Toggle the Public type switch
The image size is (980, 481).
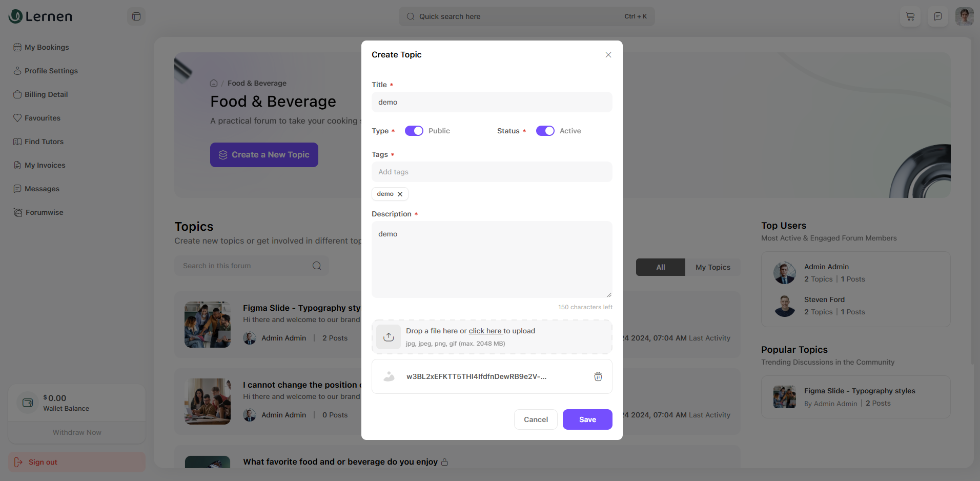tap(414, 131)
